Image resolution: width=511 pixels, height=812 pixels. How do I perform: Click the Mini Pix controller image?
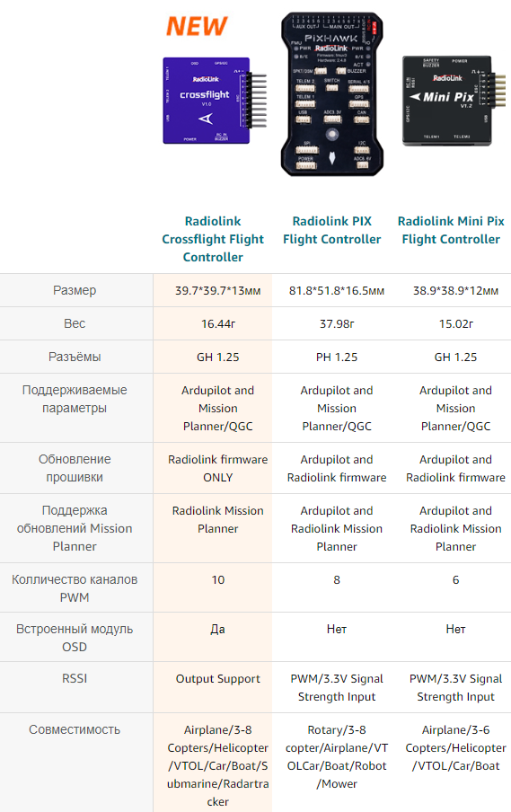tap(454, 101)
